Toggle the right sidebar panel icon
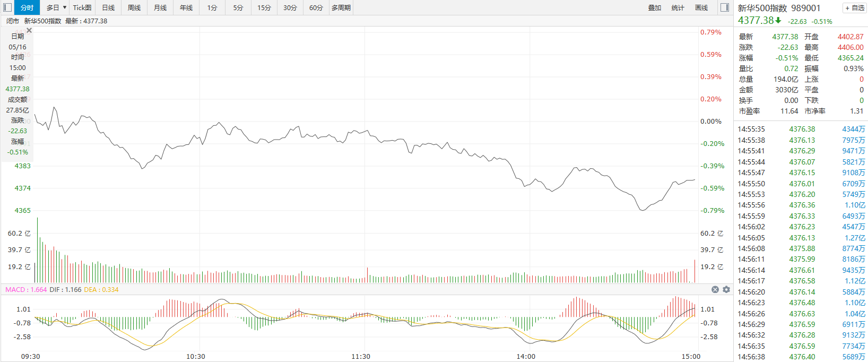The image size is (868, 362). pyautogui.click(x=724, y=7)
